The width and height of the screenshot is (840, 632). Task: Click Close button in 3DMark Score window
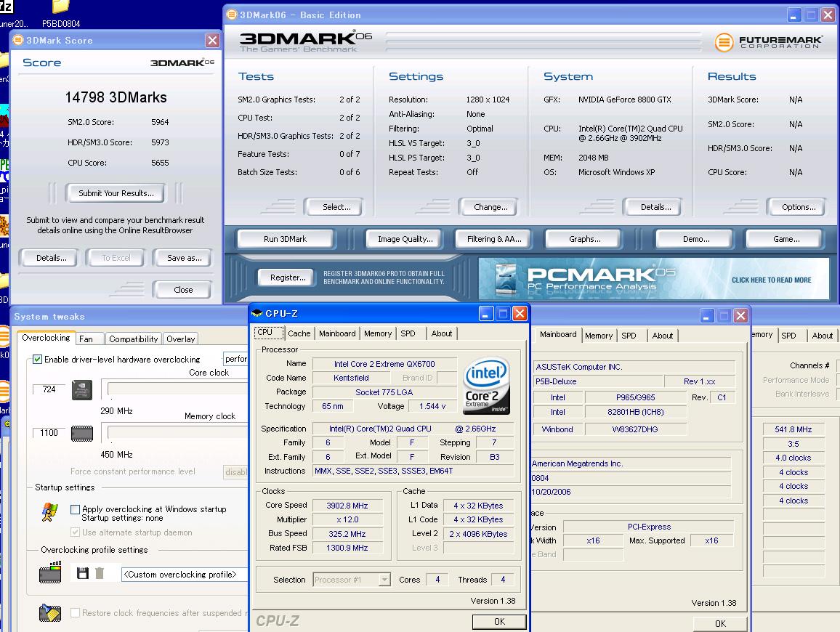[182, 289]
